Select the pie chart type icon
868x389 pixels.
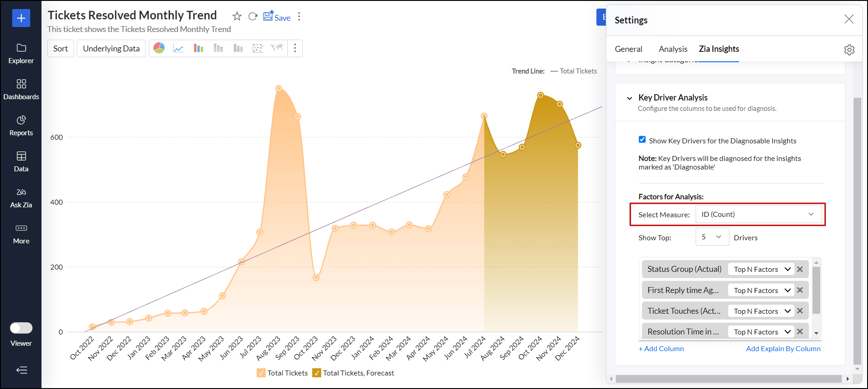(x=159, y=48)
